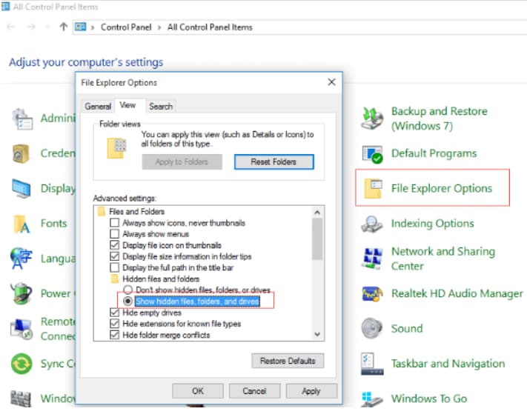This screenshot has height=420, width=527.
Task: Click the Back arrow navigation button
Action: click(x=11, y=27)
